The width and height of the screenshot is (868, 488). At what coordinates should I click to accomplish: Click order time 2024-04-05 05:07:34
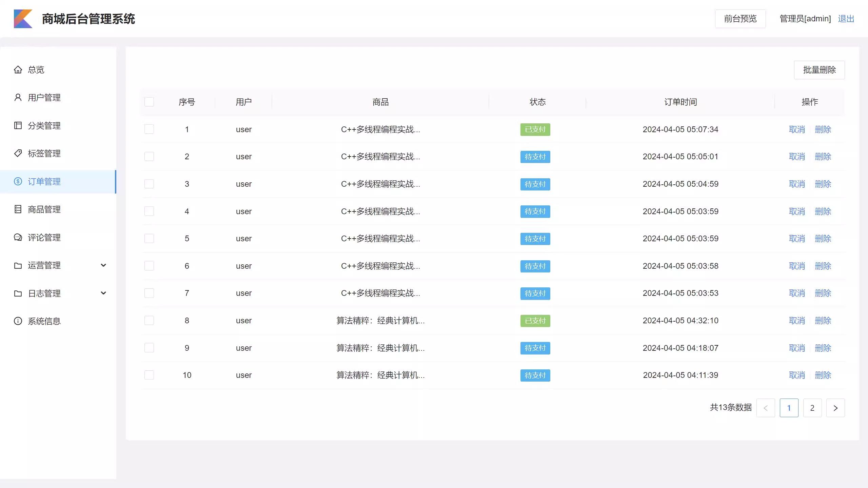tap(680, 129)
